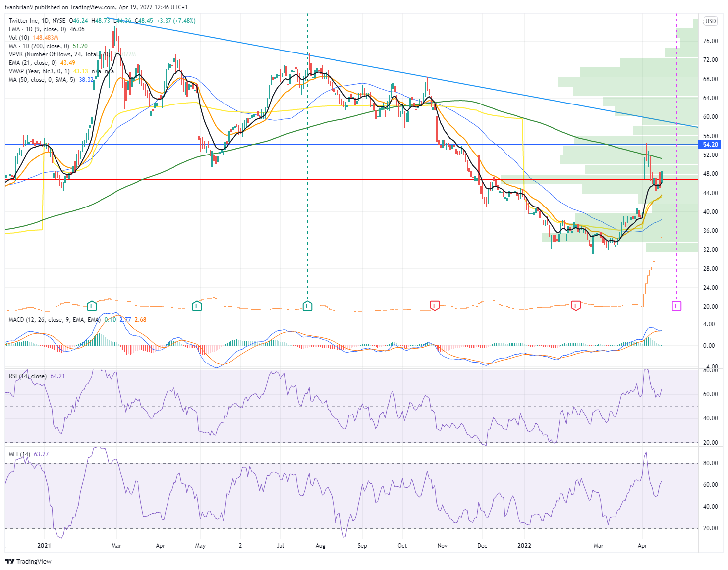Select the 24.00 price axis label
The image size is (728, 570).
tap(710, 288)
